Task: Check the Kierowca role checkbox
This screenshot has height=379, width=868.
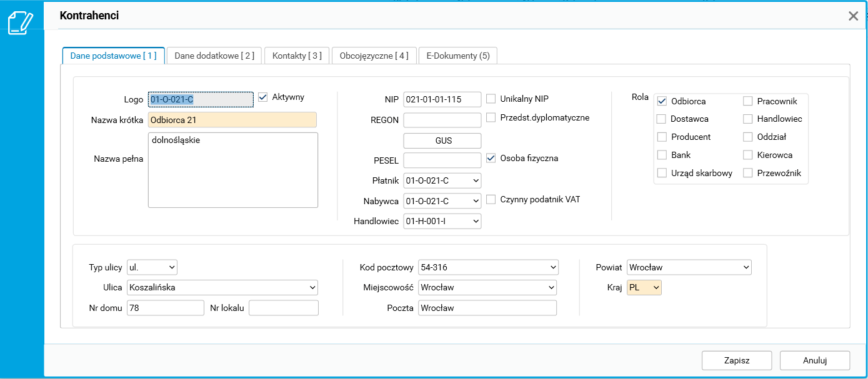Action: coord(748,155)
